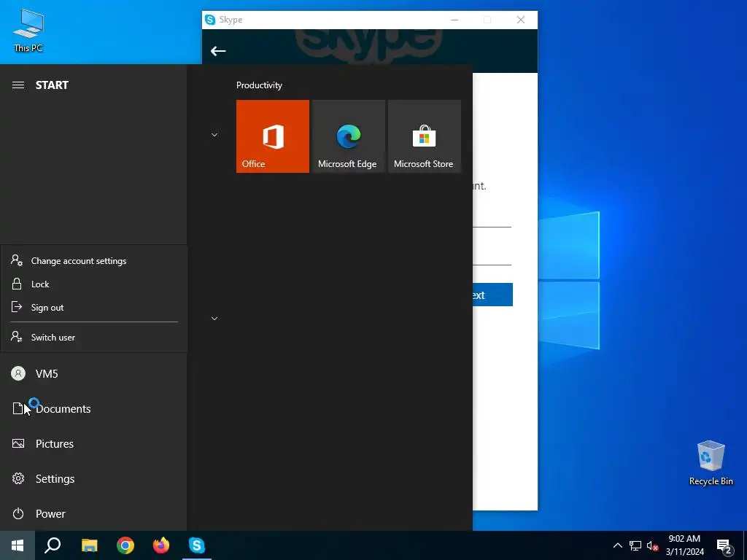747x560 pixels.
Task: Open Documents from Start sidebar
Action: (94, 408)
